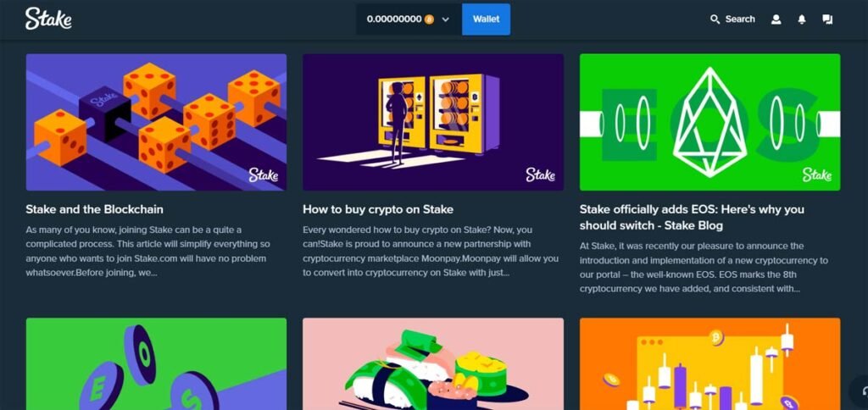Click the Search magnifier icon

tap(715, 19)
